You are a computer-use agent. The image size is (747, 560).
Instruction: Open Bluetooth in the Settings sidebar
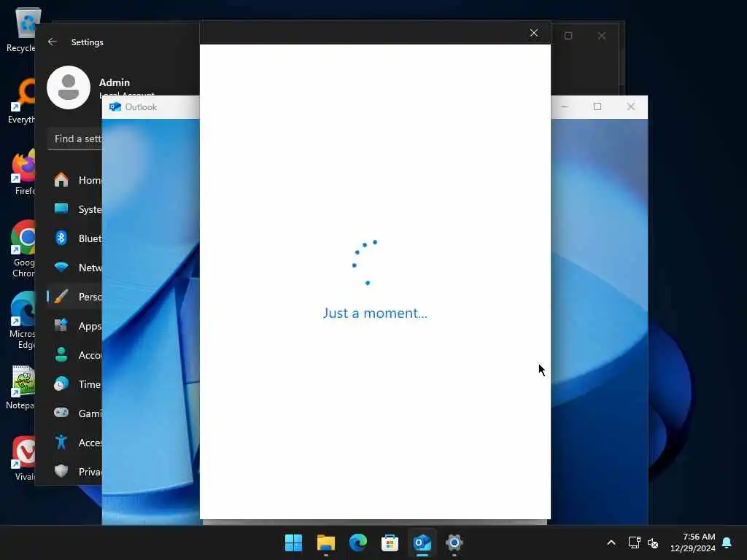75,238
